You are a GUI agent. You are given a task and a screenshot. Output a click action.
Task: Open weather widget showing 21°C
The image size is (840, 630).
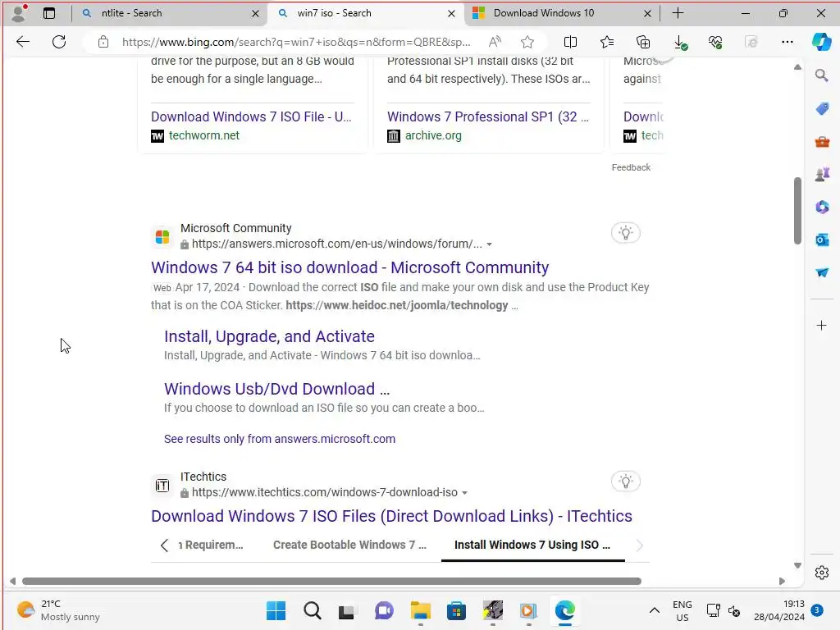point(58,610)
